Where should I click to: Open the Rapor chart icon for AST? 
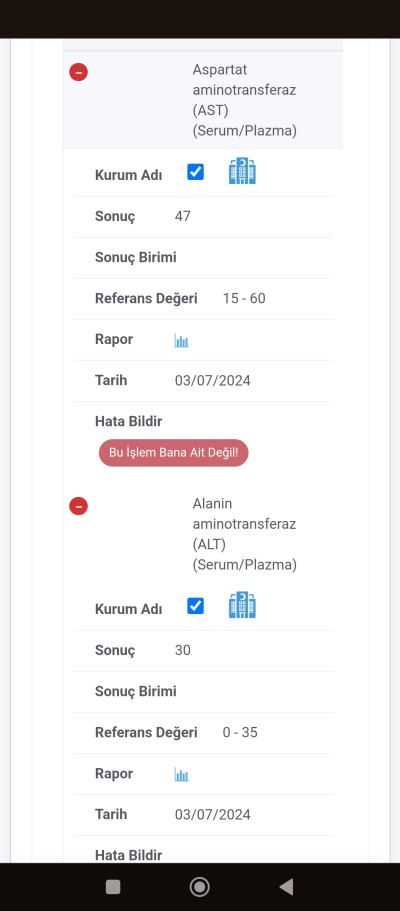click(181, 341)
